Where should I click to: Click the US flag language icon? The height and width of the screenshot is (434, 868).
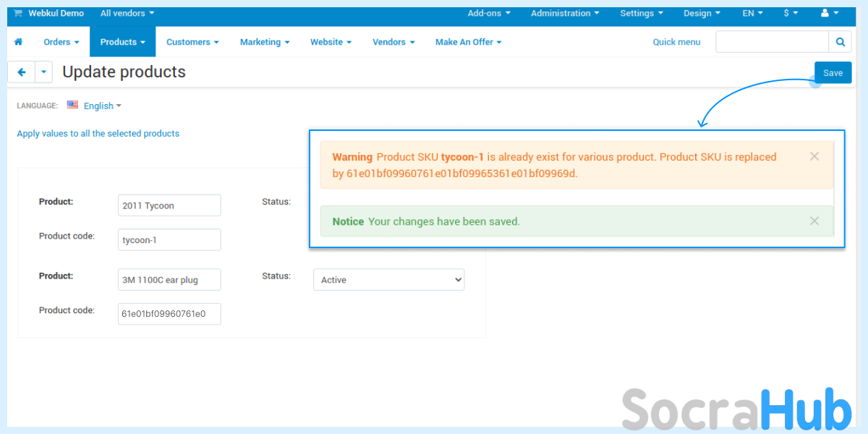pos(72,106)
